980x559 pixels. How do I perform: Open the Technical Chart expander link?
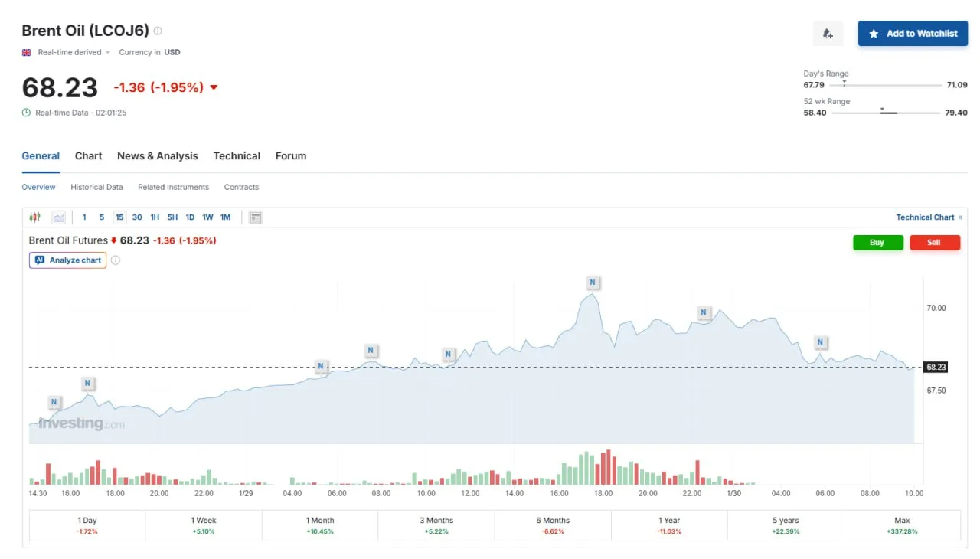pyautogui.click(x=929, y=217)
